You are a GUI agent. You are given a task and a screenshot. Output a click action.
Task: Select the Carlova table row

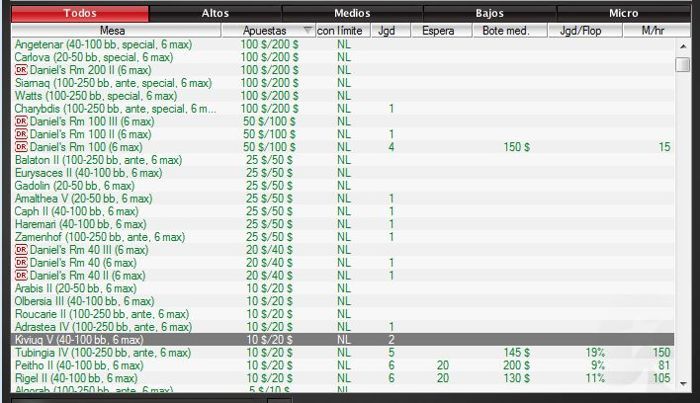(x=343, y=57)
